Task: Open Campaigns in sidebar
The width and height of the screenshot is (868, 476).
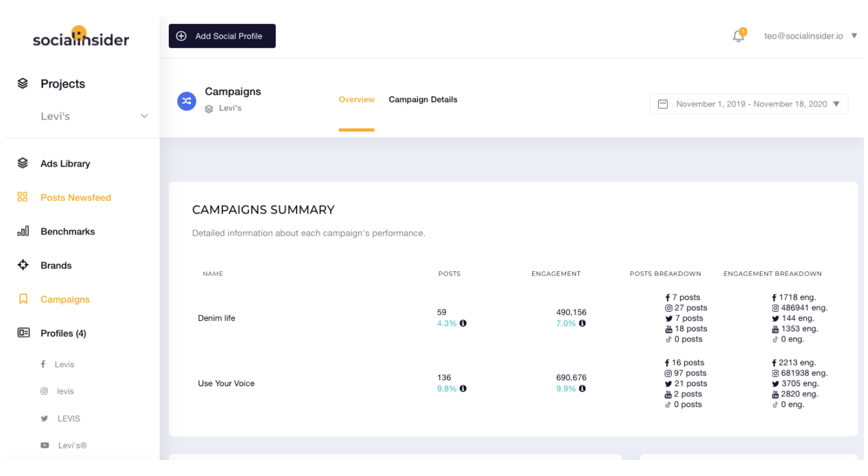Action: click(x=65, y=299)
